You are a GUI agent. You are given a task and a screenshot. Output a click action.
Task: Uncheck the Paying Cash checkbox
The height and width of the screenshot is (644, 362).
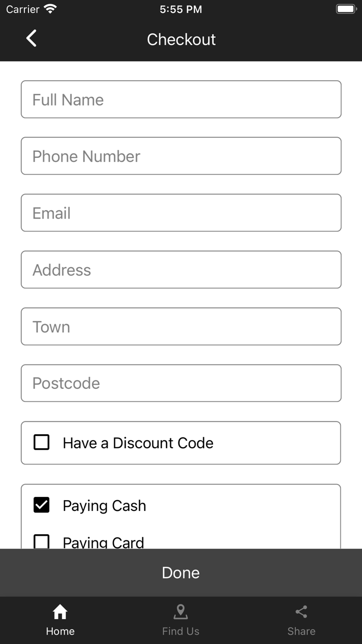tap(41, 505)
